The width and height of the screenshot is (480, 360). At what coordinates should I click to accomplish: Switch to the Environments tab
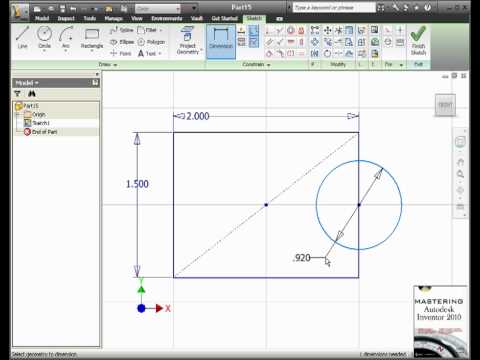pyautogui.click(x=167, y=18)
